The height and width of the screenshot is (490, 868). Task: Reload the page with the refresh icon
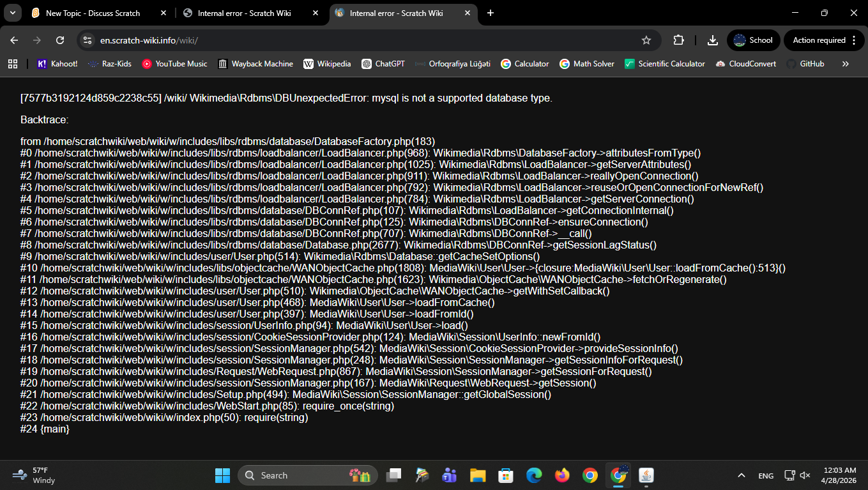60,40
